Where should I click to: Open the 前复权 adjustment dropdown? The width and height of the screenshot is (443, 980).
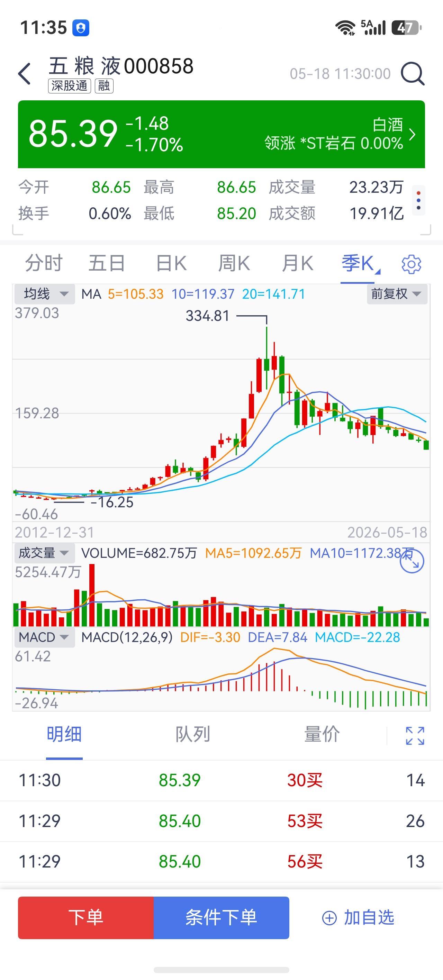tap(397, 294)
